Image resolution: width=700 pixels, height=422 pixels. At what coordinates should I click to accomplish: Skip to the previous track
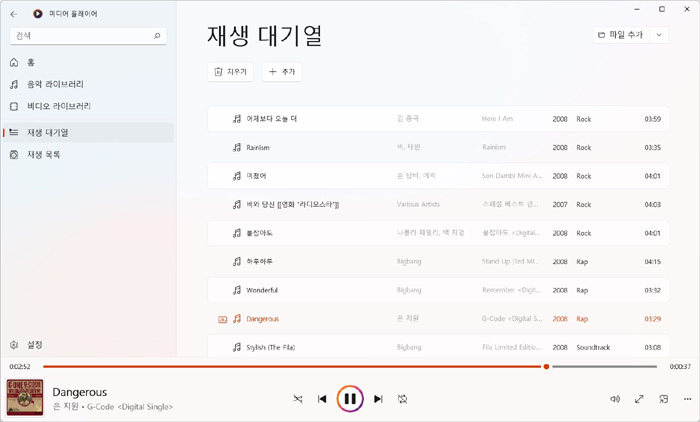click(x=322, y=399)
